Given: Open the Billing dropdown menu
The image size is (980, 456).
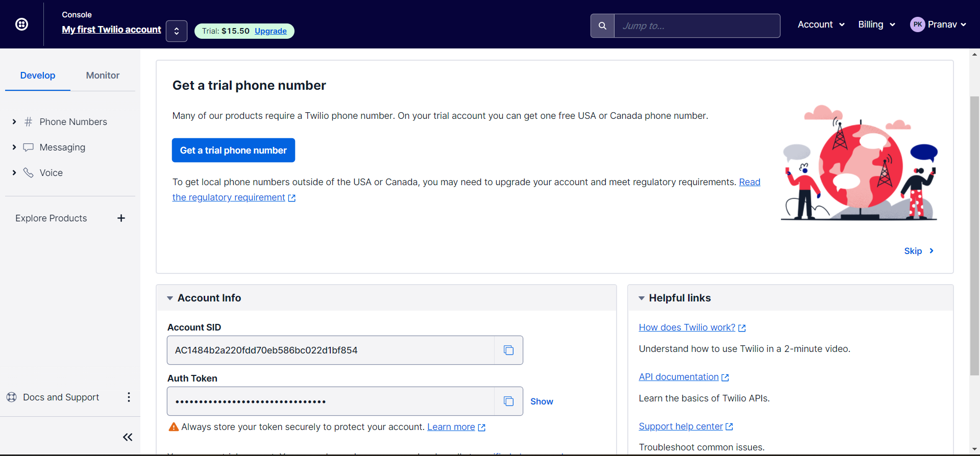Looking at the screenshot, I should (x=876, y=24).
